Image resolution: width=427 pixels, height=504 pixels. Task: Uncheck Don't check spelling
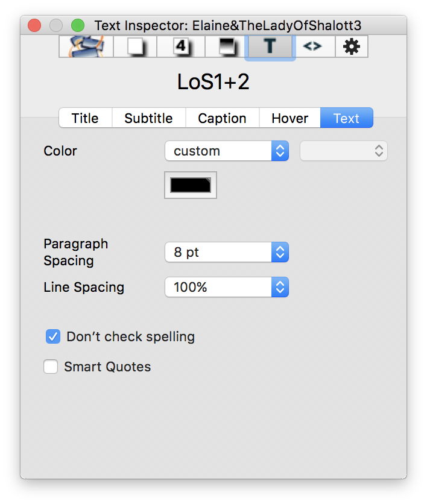[x=53, y=336]
